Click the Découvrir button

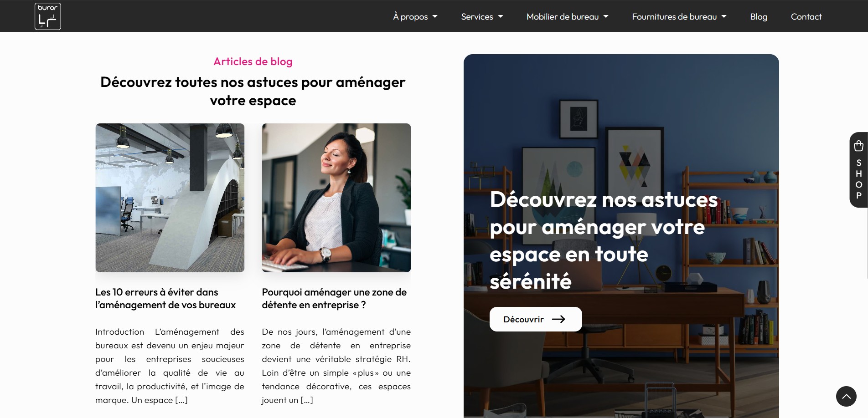(x=536, y=319)
